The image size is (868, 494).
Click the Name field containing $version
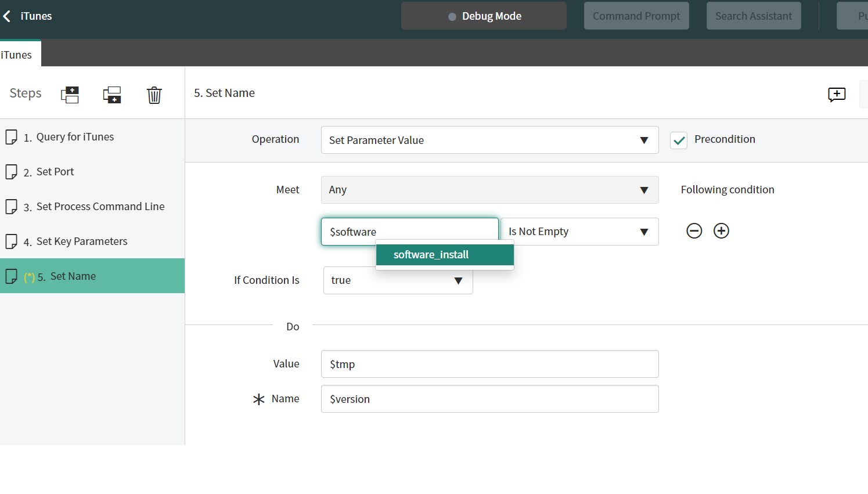tap(489, 399)
